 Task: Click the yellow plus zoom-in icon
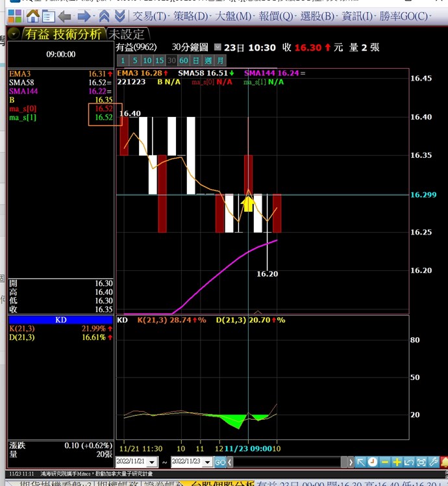pyautogui.click(x=397, y=462)
